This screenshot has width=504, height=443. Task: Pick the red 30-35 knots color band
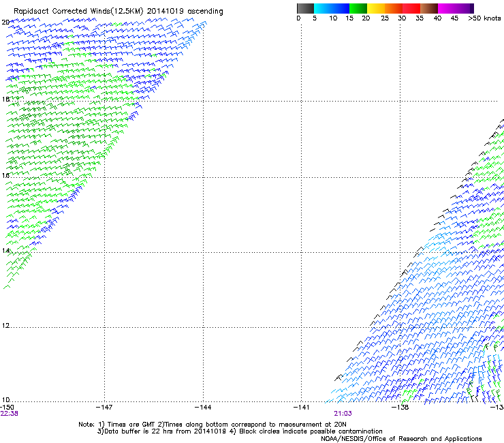[411, 8]
